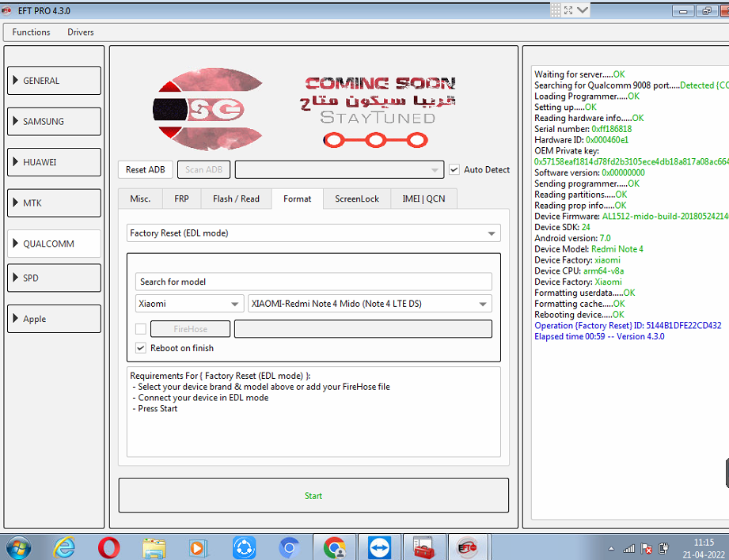Viewport: 729px width, 560px height.
Task: Open the Xiaomi brand dropdown
Action: coord(189,304)
